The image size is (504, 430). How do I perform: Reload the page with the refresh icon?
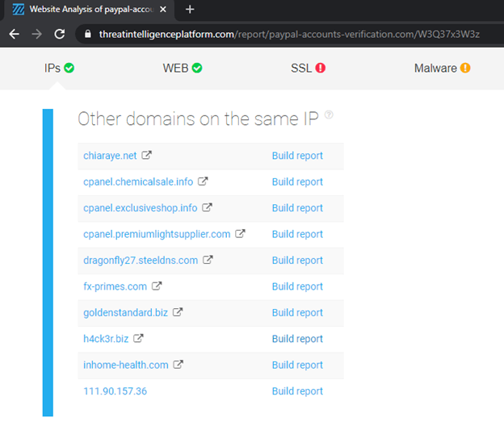(60, 34)
